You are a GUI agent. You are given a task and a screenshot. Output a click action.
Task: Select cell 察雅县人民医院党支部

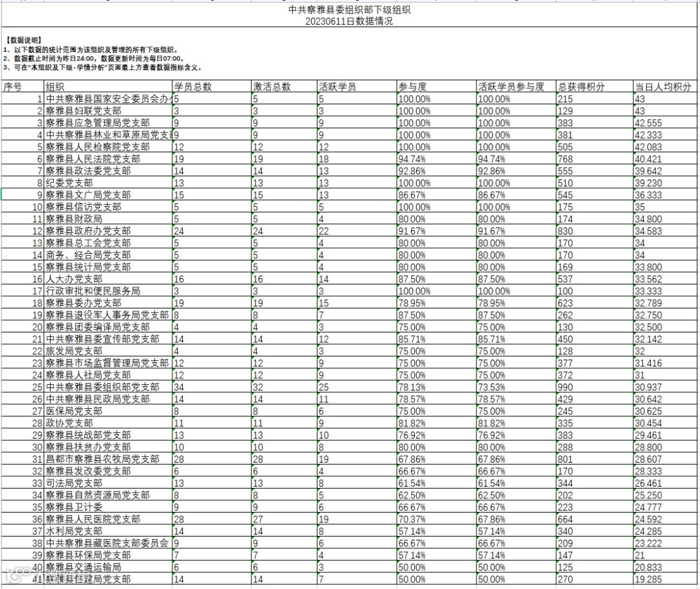[108, 520]
